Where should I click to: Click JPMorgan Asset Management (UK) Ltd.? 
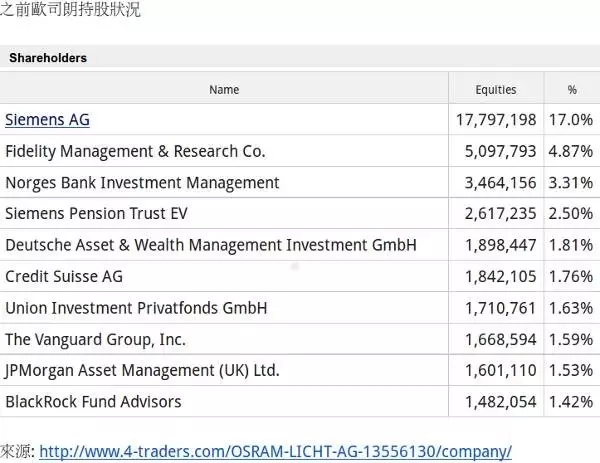[142, 370]
